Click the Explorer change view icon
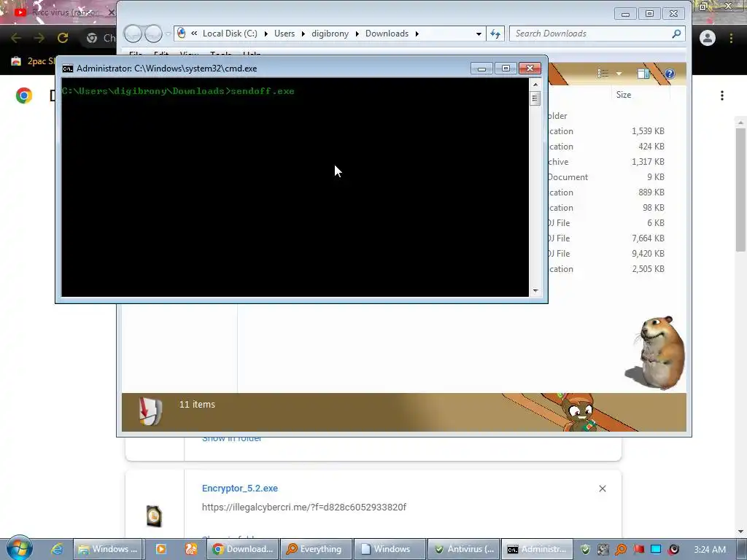Viewport: 747px width, 560px height. click(x=603, y=74)
